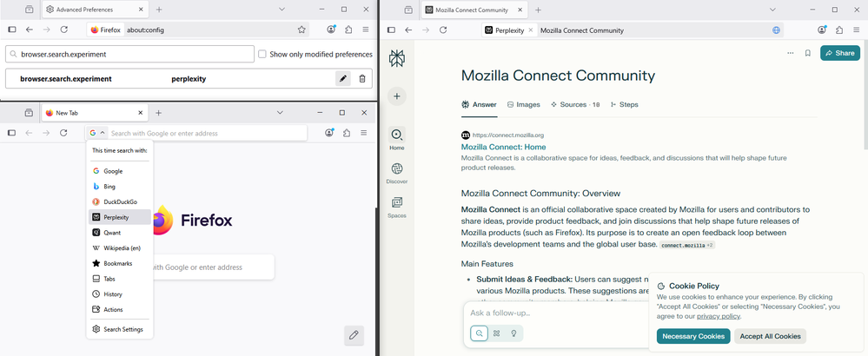Customize the New Tab page with the pencil button
Viewport: 868px width, 356px height.
click(354, 335)
